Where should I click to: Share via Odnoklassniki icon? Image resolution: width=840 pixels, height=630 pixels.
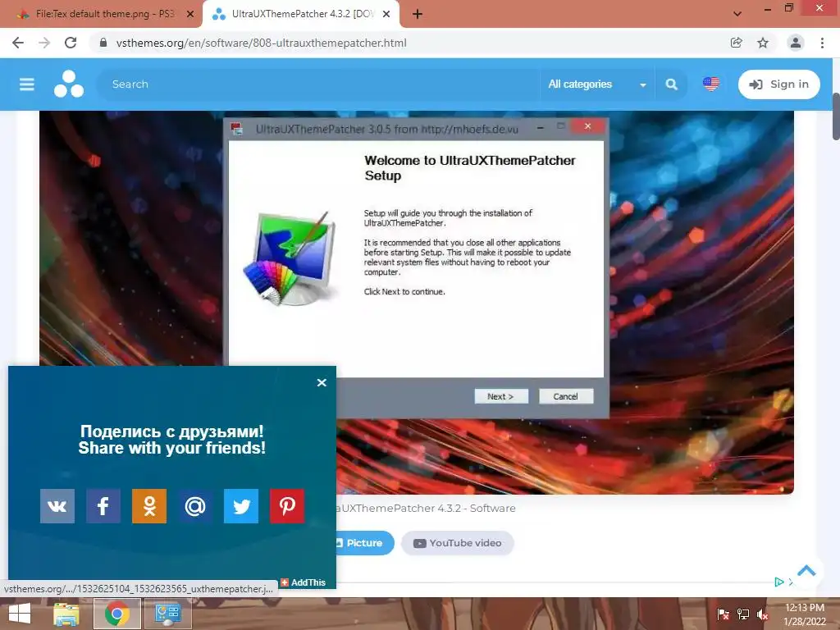coord(149,505)
